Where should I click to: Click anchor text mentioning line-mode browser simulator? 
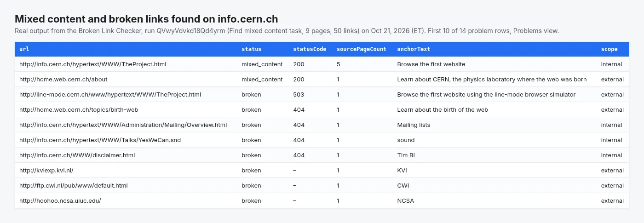pyautogui.click(x=486, y=95)
